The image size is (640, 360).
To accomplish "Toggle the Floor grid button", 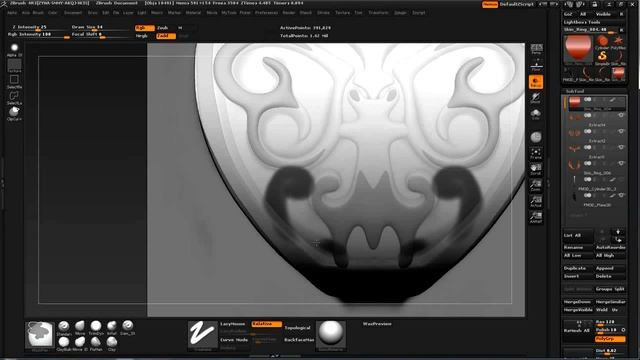I will pos(536,65).
